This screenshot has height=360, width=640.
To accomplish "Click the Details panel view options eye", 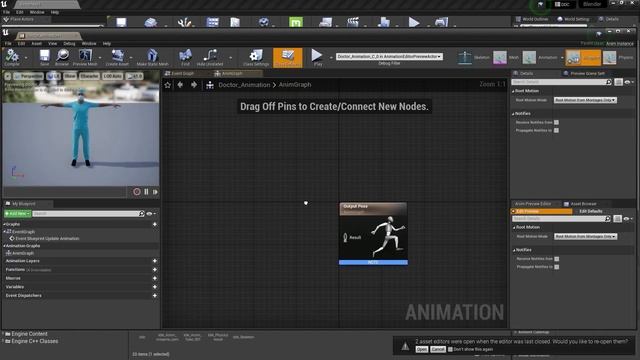I will 629,82.
